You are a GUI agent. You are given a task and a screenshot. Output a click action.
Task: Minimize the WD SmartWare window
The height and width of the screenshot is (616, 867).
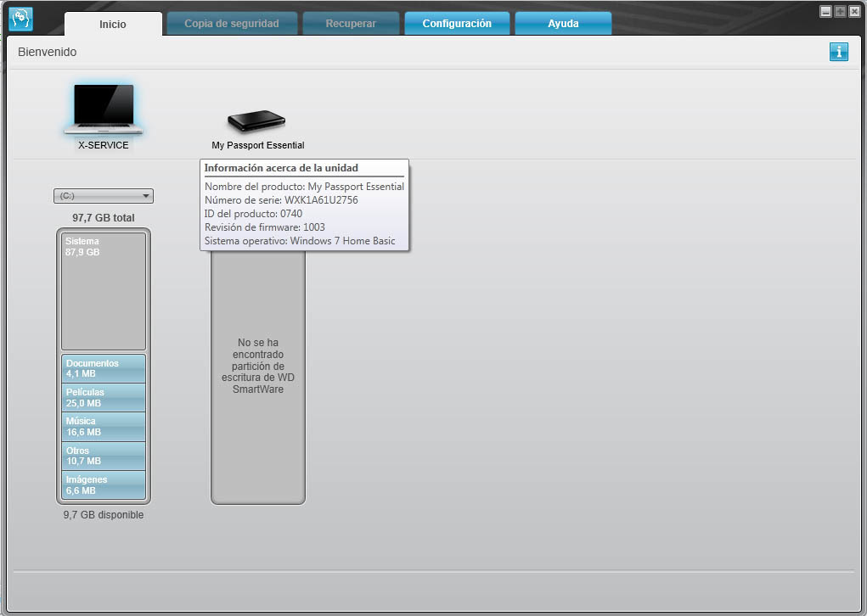pyautogui.click(x=825, y=12)
